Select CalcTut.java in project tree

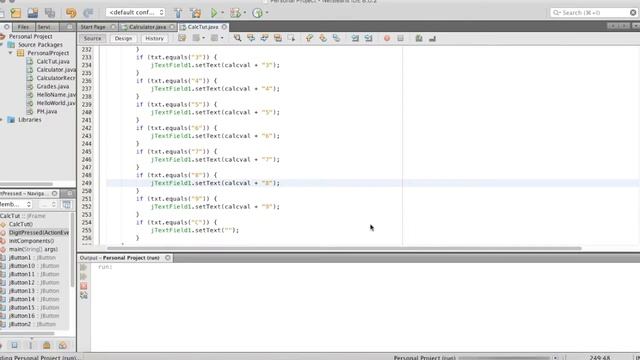pyautogui.click(x=53, y=62)
